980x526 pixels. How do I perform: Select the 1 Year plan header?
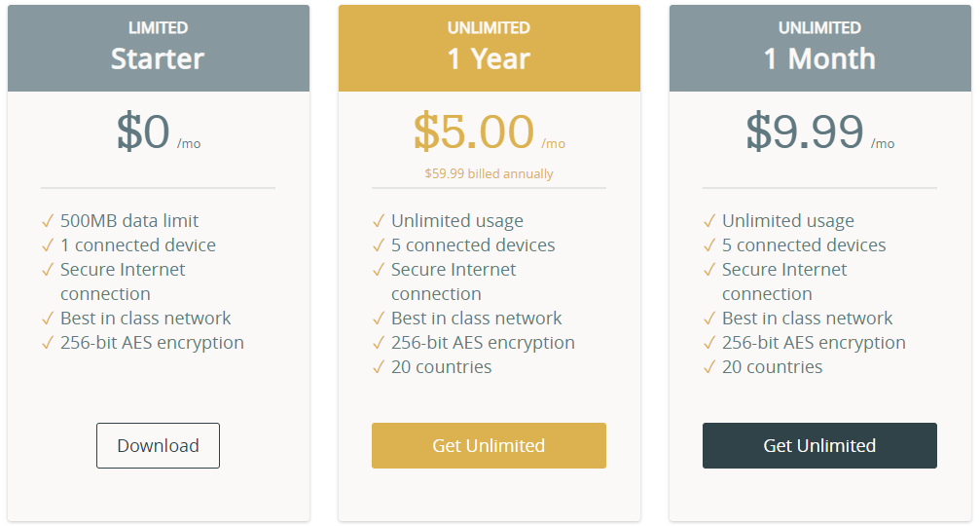pyautogui.click(x=490, y=48)
